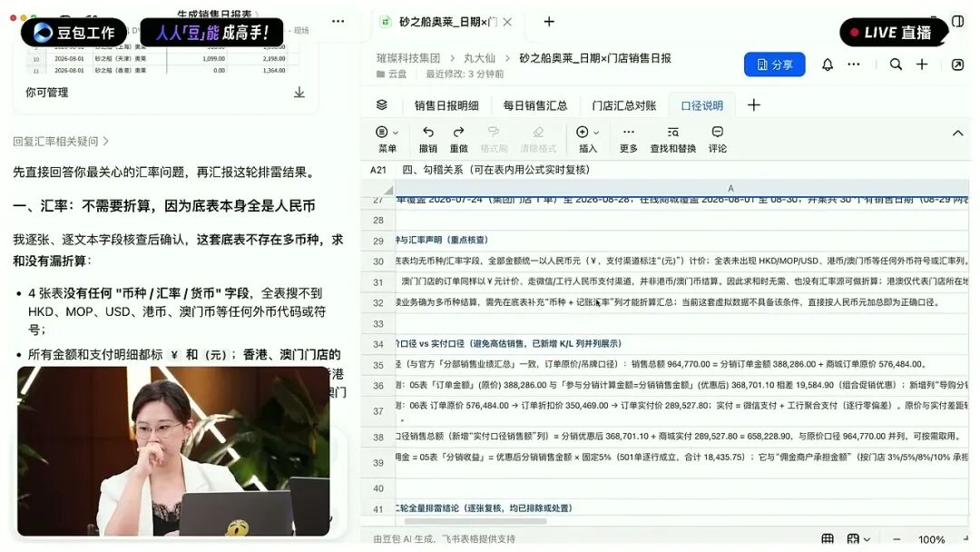Close the 砂之船奥莱 document tab

tap(507, 22)
